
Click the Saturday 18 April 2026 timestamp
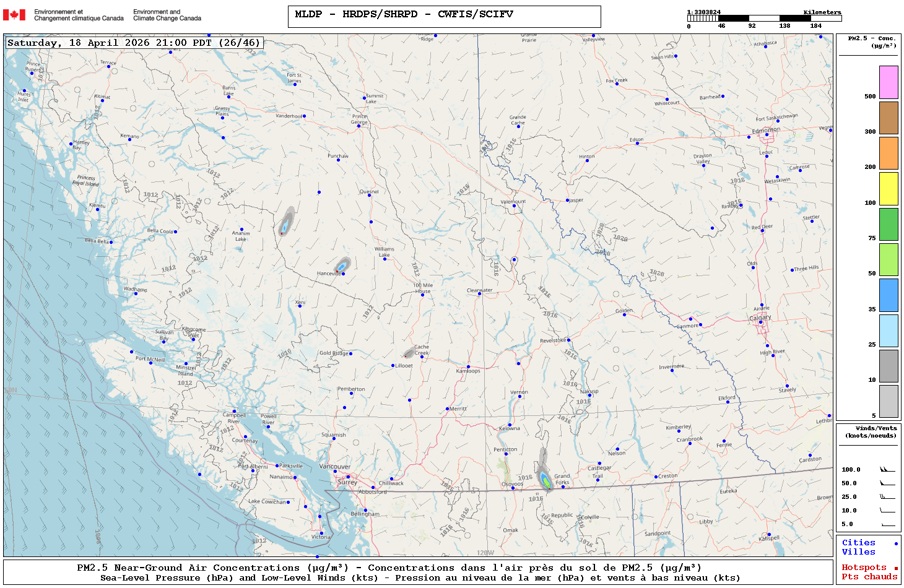pyautogui.click(x=134, y=43)
